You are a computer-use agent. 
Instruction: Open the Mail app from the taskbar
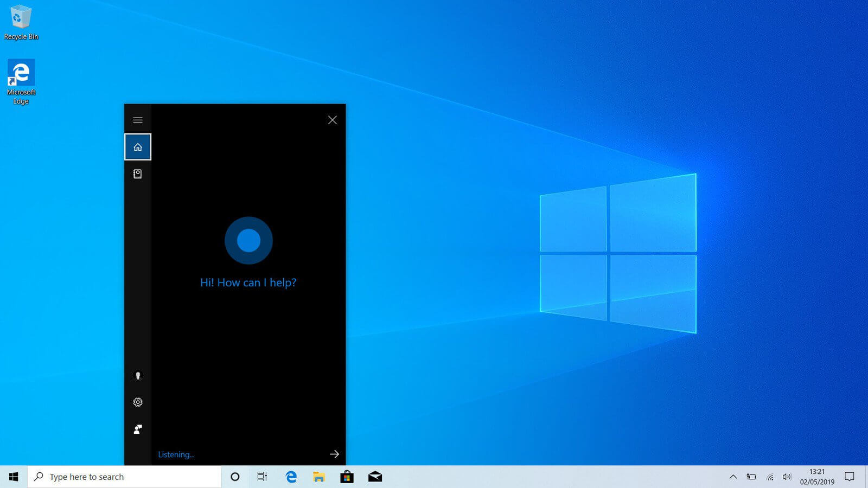pyautogui.click(x=375, y=477)
